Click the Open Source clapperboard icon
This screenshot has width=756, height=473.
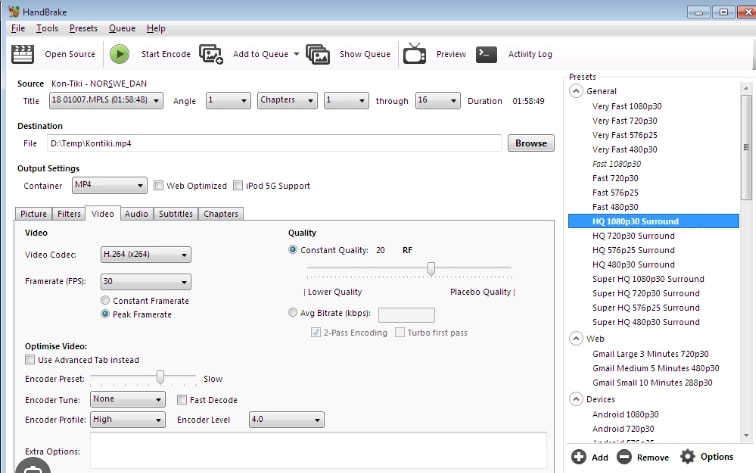22,54
